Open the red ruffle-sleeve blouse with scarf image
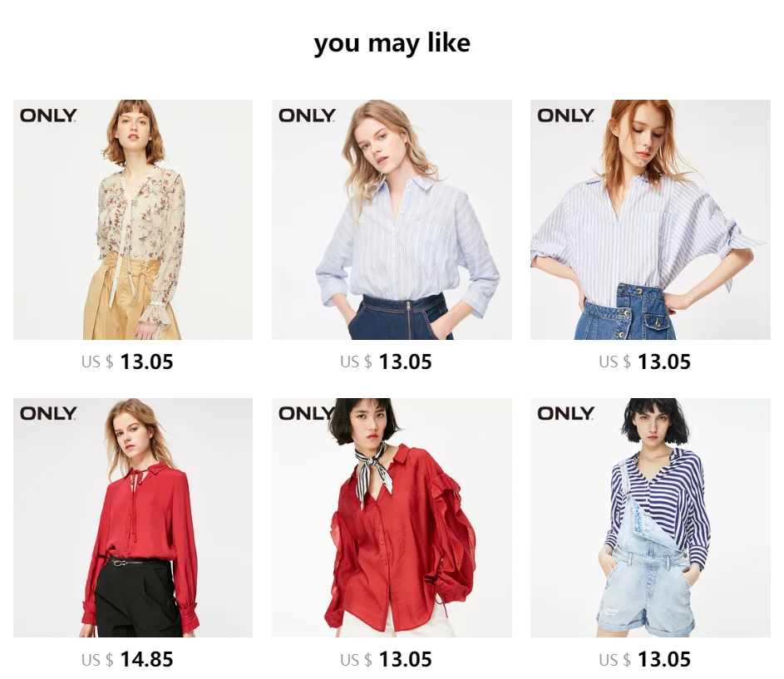The image size is (784, 679). click(x=392, y=518)
